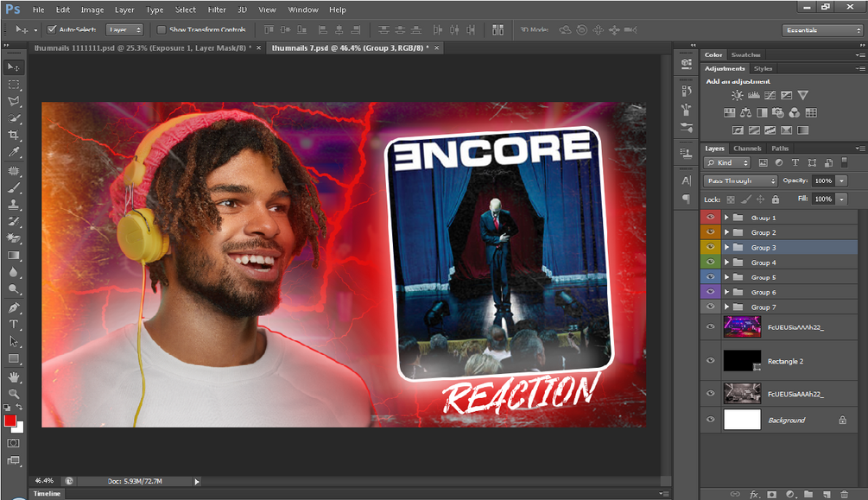
Task: Select Rectangle 2 layer thumbnail
Action: 742,360
